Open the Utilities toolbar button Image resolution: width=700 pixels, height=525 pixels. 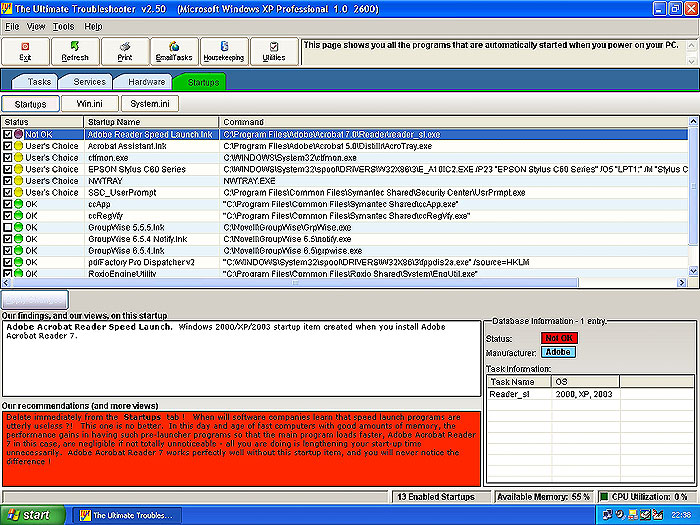274,52
